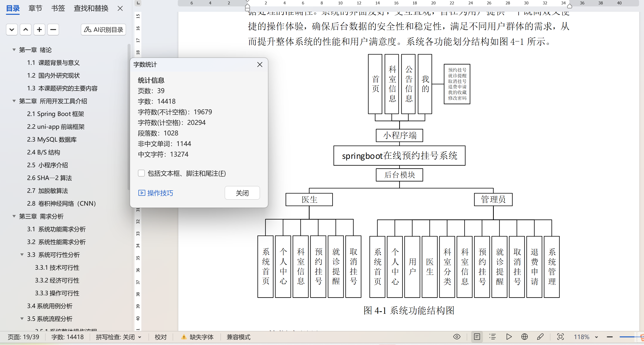Collapse the 第一章 绪论 tree node
Screen dimensions: 644x345
(14, 50)
